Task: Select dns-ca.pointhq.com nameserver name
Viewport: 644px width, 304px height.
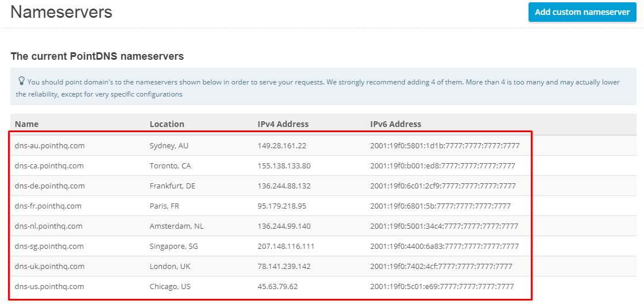Action: [x=49, y=166]
